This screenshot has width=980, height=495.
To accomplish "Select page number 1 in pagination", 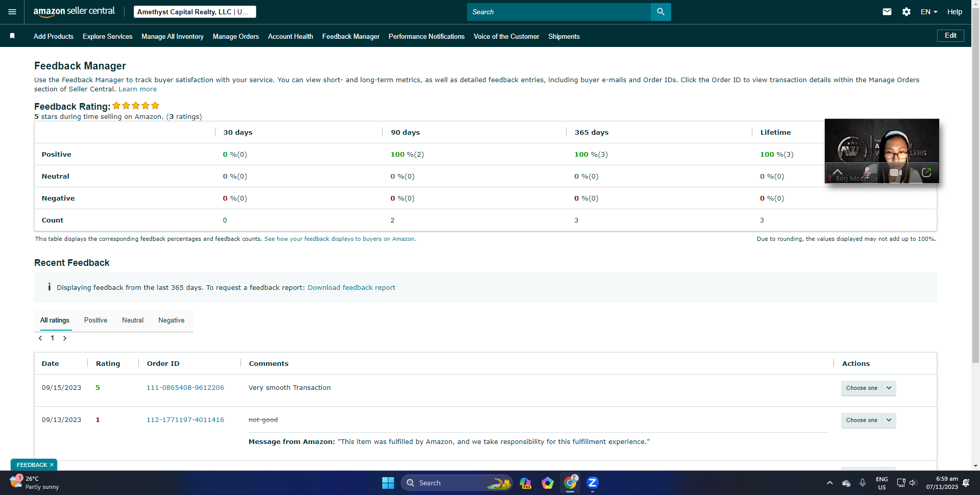I will point(52,338).
